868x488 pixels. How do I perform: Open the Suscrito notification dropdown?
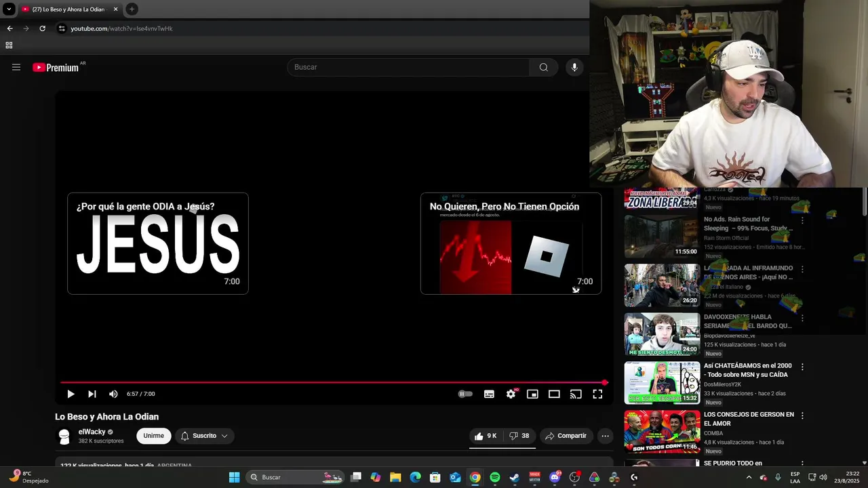tap(204, 436)
